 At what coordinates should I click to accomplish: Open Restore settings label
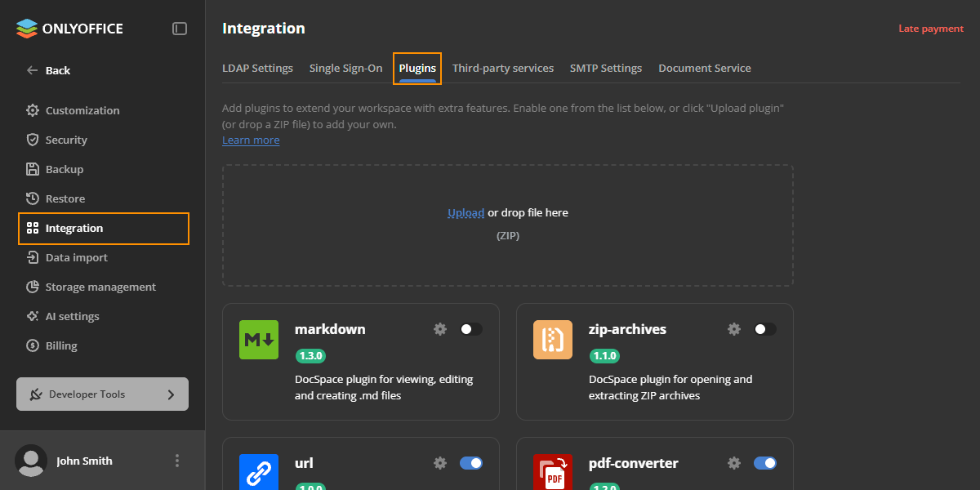(x=65, y=198)
